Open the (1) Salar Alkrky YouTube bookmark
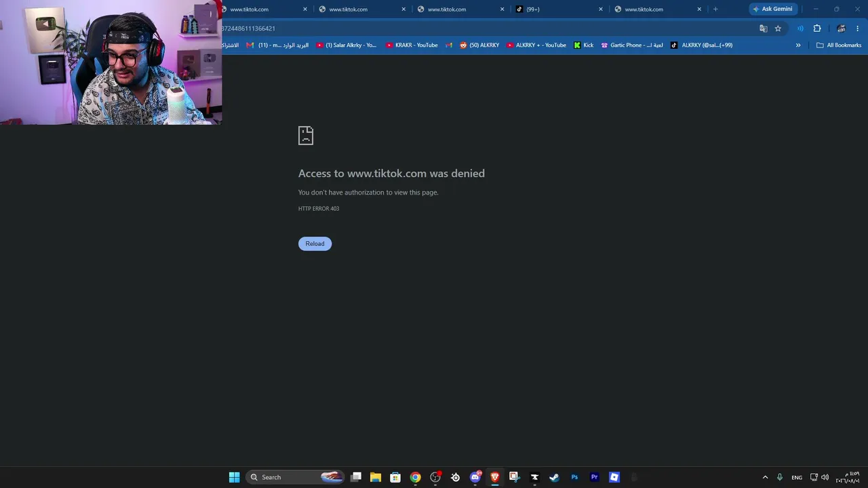868x488 pixels. tap(347, 45)
